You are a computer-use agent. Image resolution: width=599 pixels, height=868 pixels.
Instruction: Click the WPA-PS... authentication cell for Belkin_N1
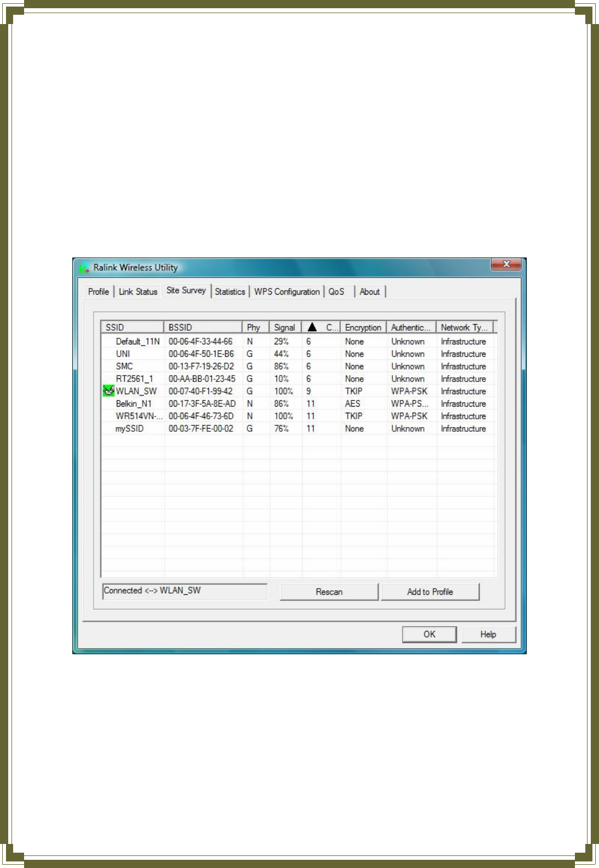tap(410, 403)
